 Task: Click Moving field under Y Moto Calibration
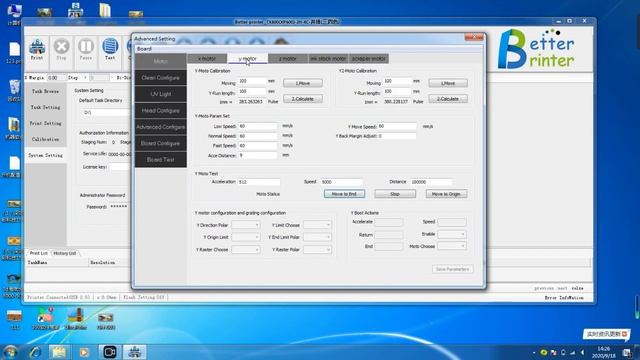coord(252,81)
